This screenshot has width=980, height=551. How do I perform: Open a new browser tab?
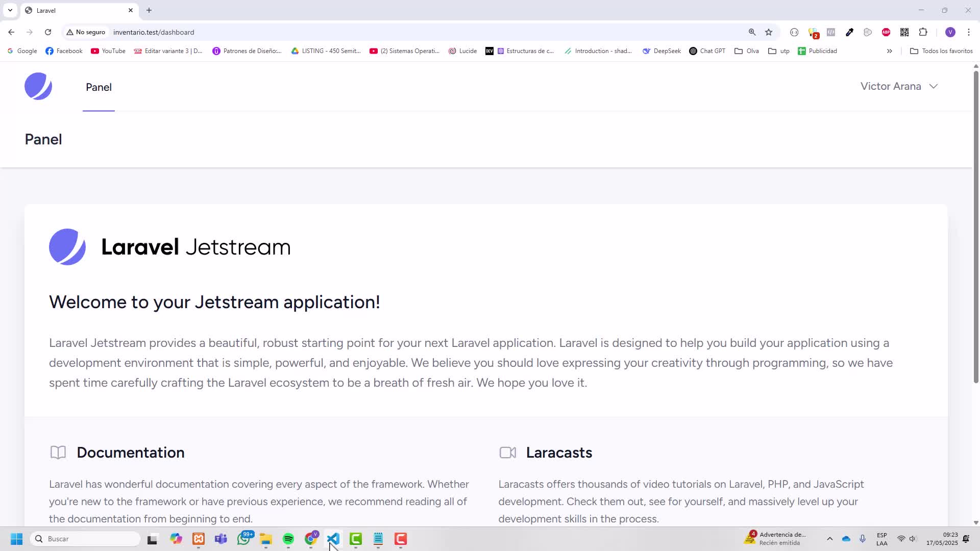pyautogui.click(x=149, y=10)
